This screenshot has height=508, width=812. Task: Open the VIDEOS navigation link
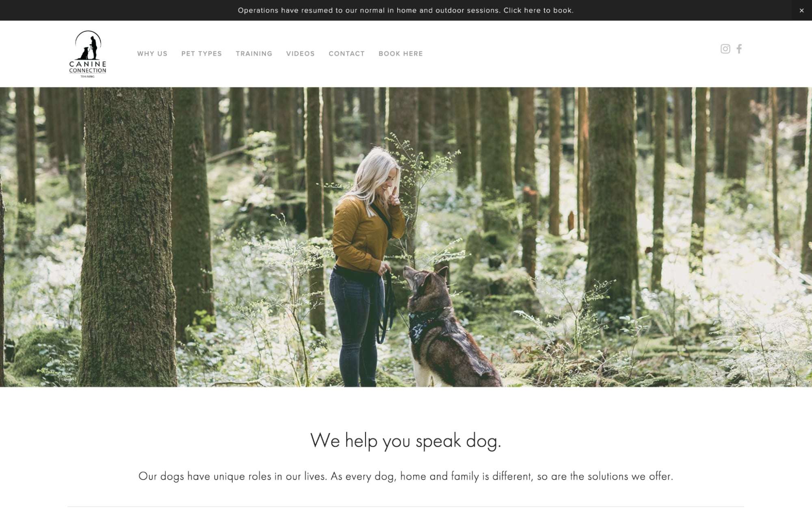[x=300, y=54]
